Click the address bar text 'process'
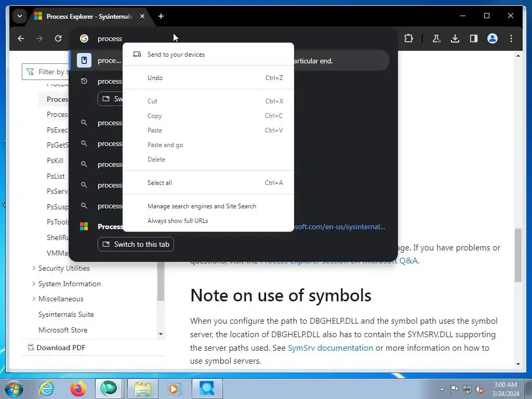The image size is (532, 399). 110,38
